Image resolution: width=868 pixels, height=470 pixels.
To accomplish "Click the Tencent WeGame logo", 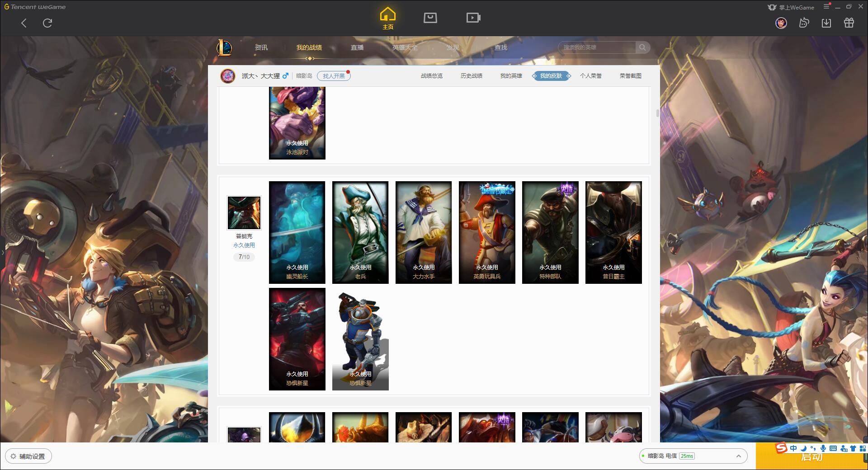I will 35,7.
